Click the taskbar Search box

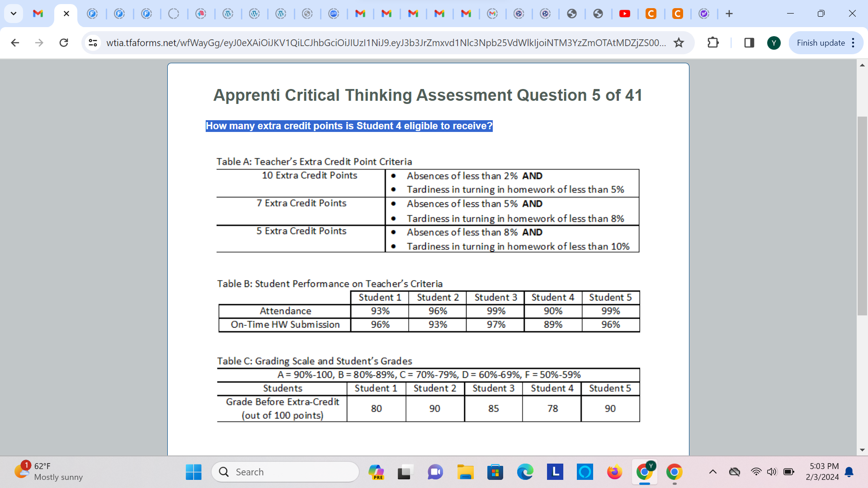tap(285, 472)
